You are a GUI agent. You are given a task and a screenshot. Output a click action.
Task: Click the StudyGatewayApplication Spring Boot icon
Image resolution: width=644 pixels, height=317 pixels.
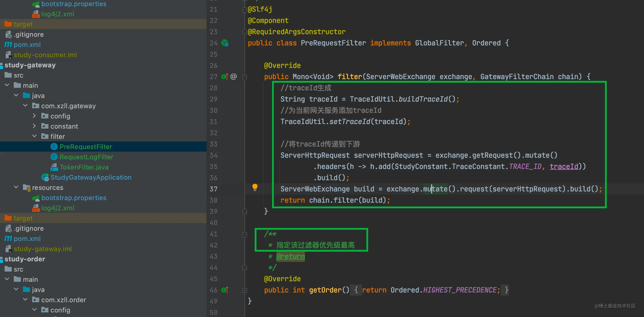click(45, 177)
